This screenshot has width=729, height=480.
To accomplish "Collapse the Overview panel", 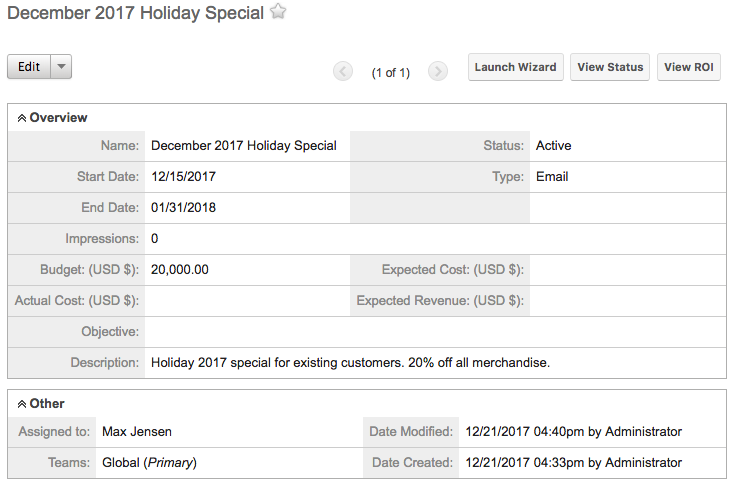I will [x=22, y=118].
